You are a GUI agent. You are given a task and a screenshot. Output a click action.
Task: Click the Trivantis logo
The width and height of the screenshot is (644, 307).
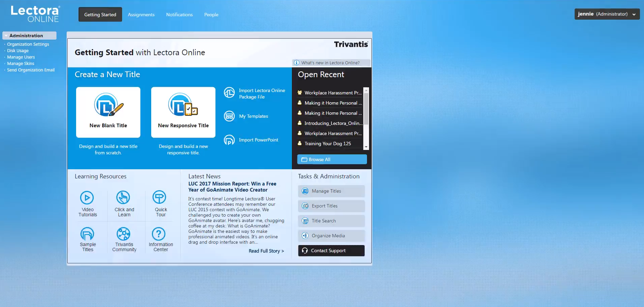(351, 44)
